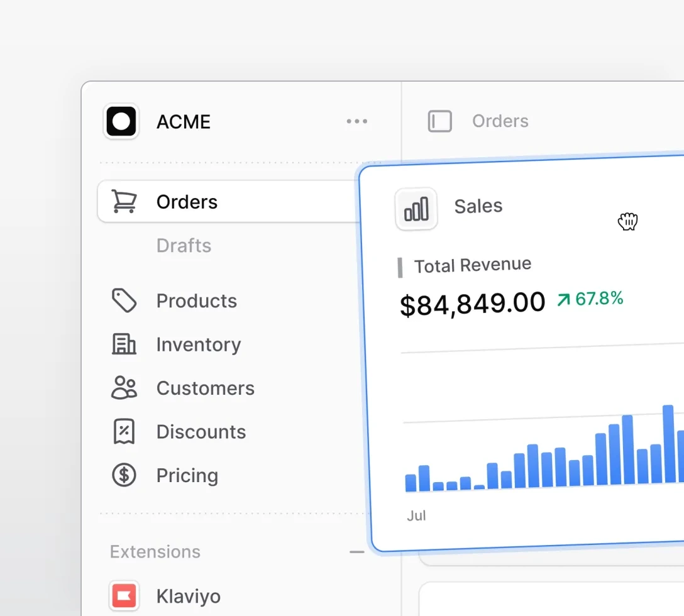The height and width of the screenshot is (616, 684).
Task: Open the Customers page
Action: [x=205, y=388]
